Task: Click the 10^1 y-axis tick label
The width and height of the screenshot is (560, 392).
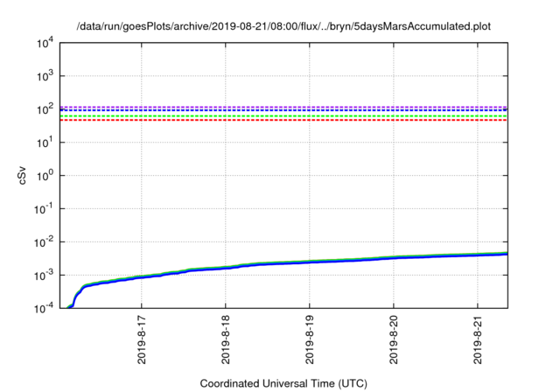Action: tap(45, 142)
